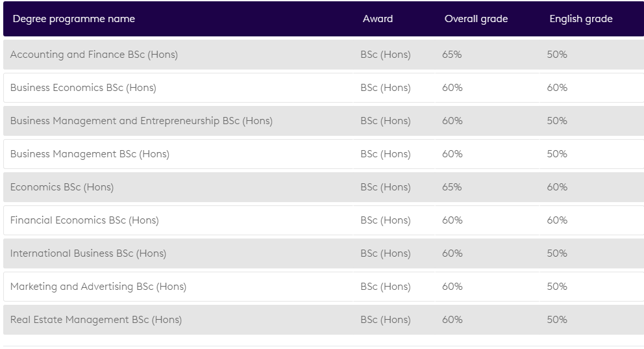Click the 60% English grade for Business Economics
Screen dimensions: 644x349
pyautogui.click(x=557, y=88)
